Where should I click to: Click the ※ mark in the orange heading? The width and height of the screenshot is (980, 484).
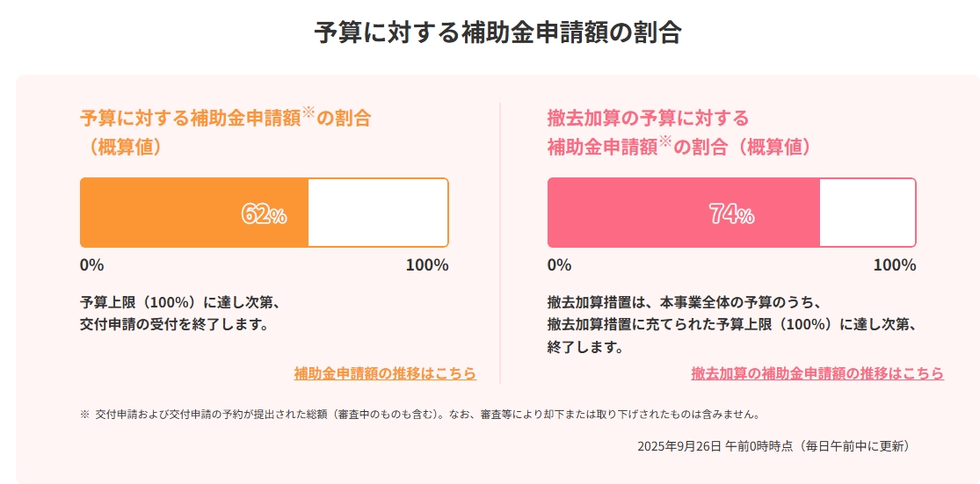tap(309, 112)
